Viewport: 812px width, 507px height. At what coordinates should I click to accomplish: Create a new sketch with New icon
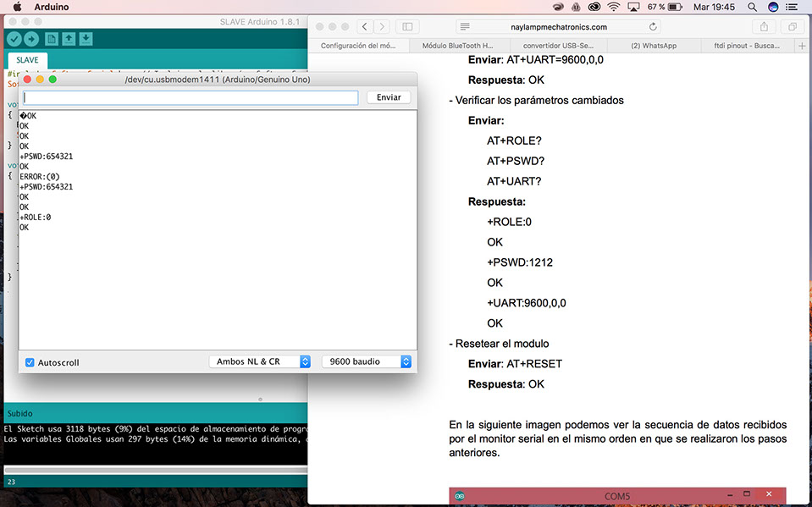pos(52,39)
